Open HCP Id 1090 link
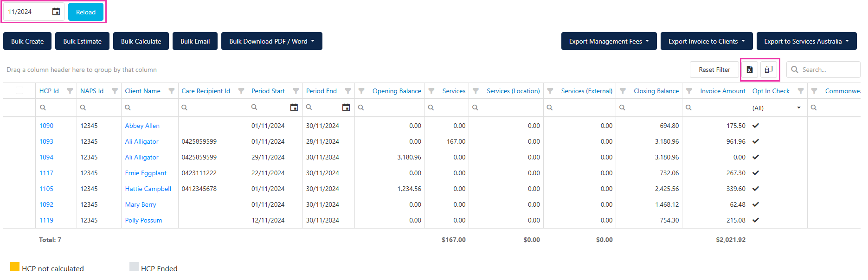Screen dimensions: 868x280 [x=46, y=126]
